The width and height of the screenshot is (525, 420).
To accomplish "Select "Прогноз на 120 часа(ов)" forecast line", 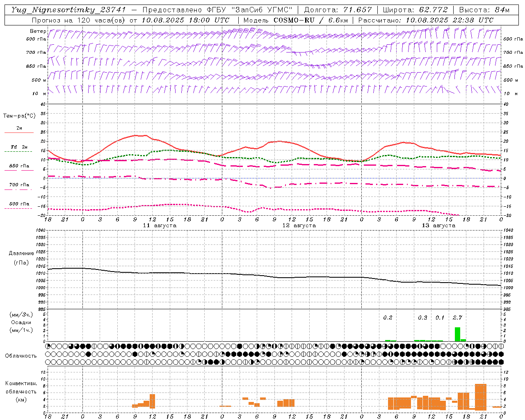I will pos(79,20).
